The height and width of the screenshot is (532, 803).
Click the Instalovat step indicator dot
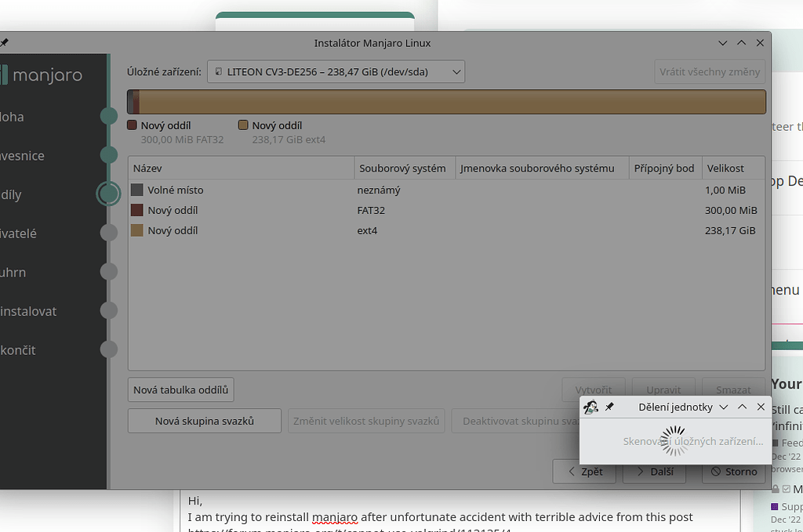pyautogui.click(x=108, y=310)
